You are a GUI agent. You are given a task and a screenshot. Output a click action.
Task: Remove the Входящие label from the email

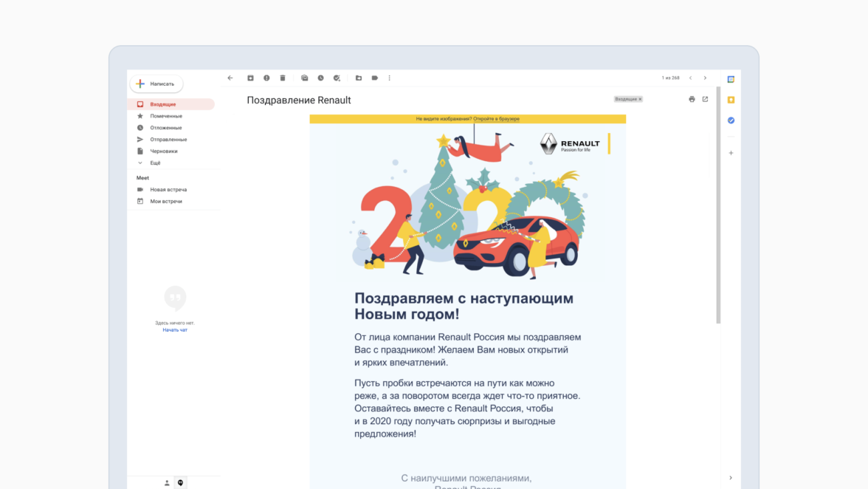[x=640, y=99]
